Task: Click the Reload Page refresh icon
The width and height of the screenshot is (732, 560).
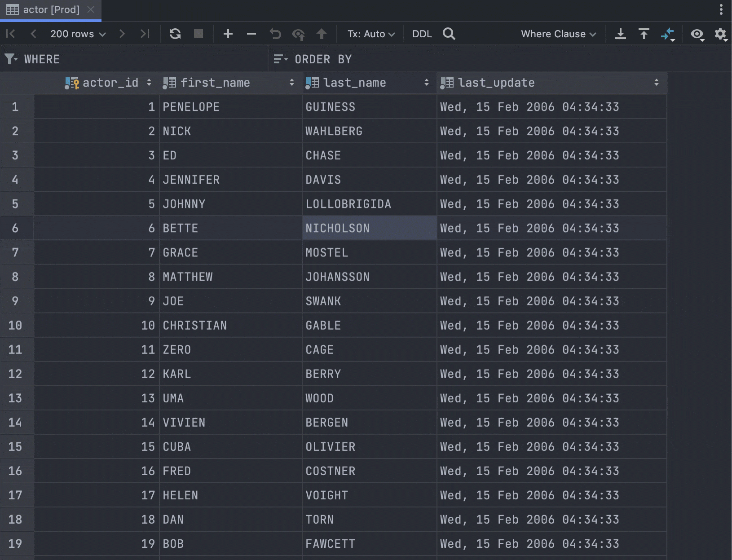Action: [175, 34]
